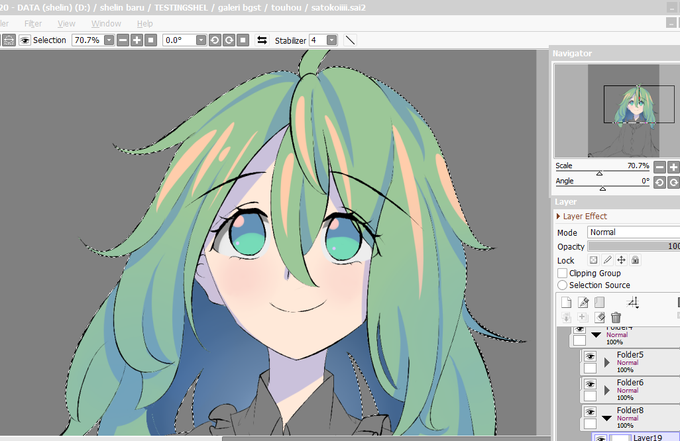Image resolution: width=680 pixels, height=441 pixels.
Task: Adjust the layer Opacity slider
Action: coord(634,246)
